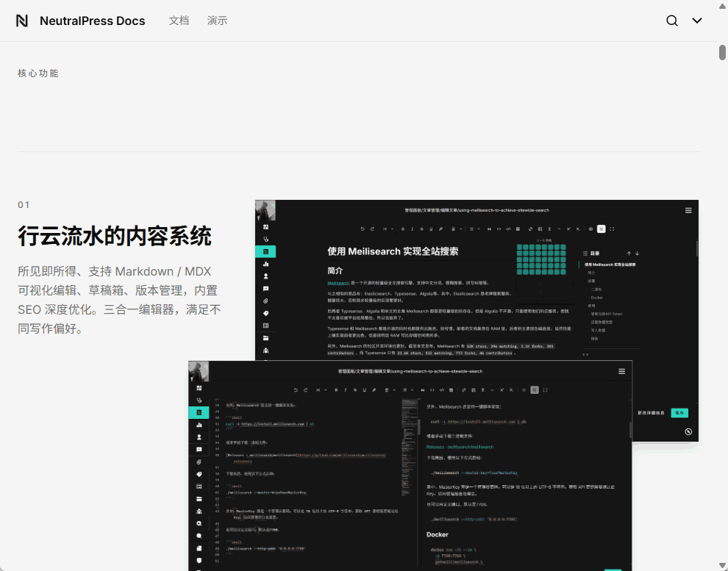Image resolution: width=728 pixels, height=571 pixels.
Task: Open the 文档 navigation item
Action: (x=179, y=21)
